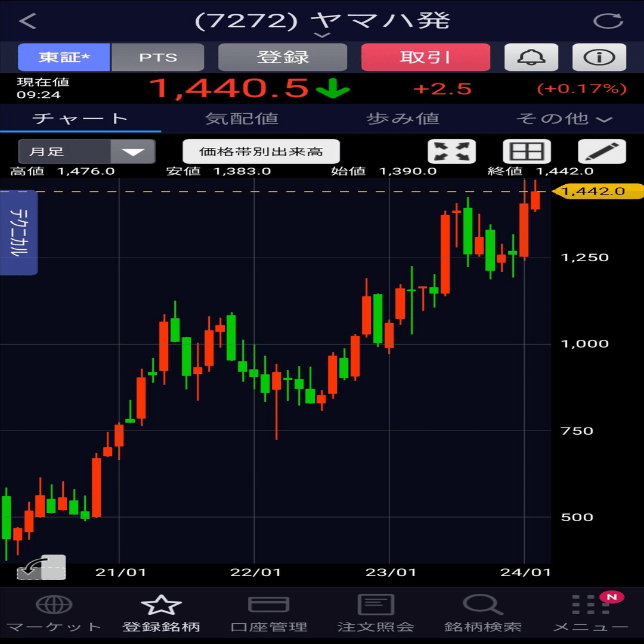The width and height of the screenshot is (644, 644).
Task: Go back with the left arrow
Action: [27, 21]
